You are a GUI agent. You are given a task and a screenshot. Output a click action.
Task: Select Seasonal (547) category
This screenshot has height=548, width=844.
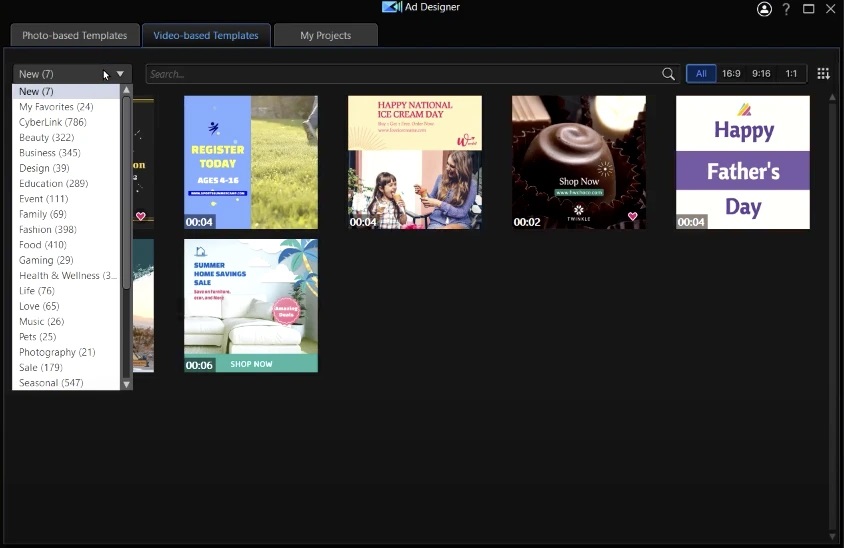(x=66, y=383)
